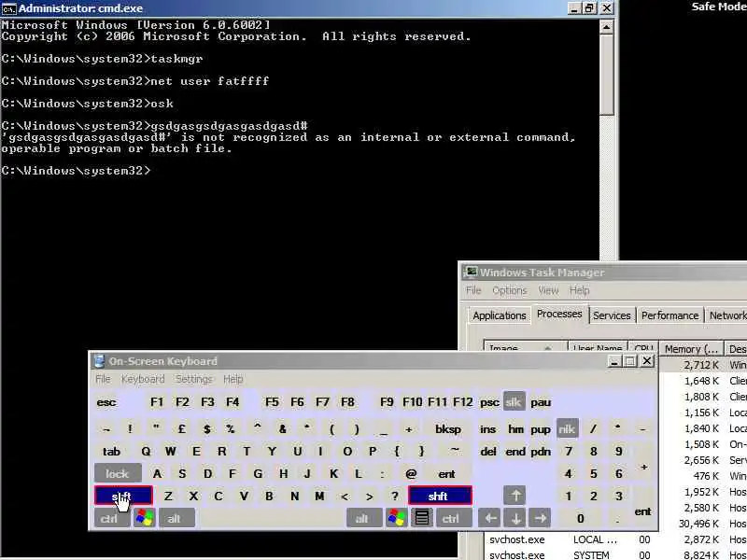Screen dimensions: 747x560
Task: Click the hm home key
Action: click(515, 428)
